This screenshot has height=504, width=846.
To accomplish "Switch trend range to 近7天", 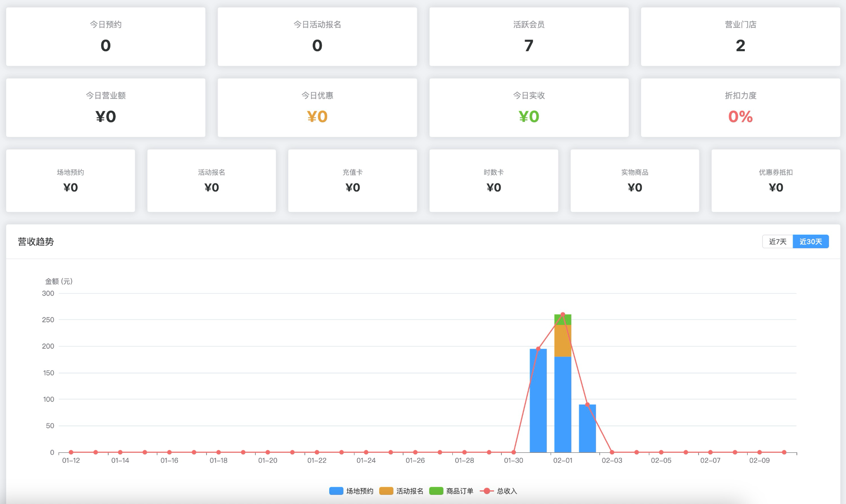I will click(777, 242).
